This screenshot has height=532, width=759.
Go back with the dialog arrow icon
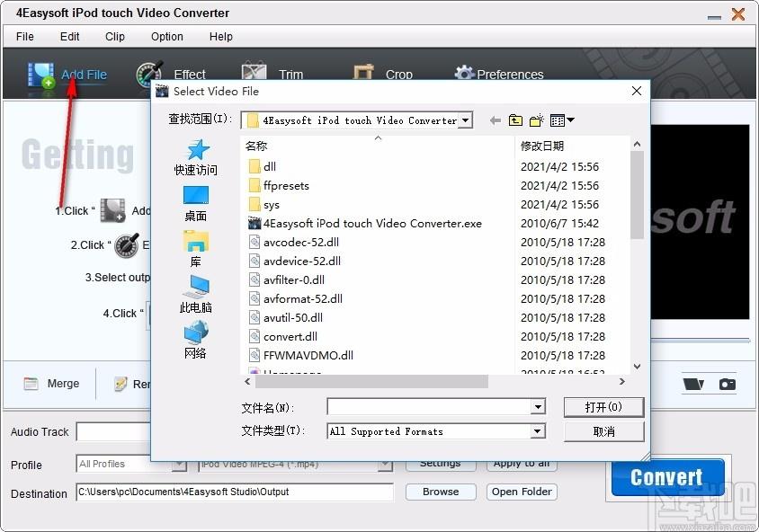tap(495, 120)
